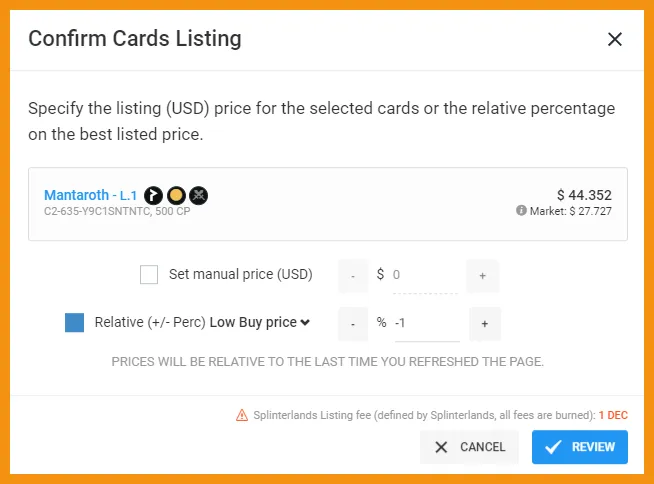Click the crossed swords icon beside Mantaroth

199,195
